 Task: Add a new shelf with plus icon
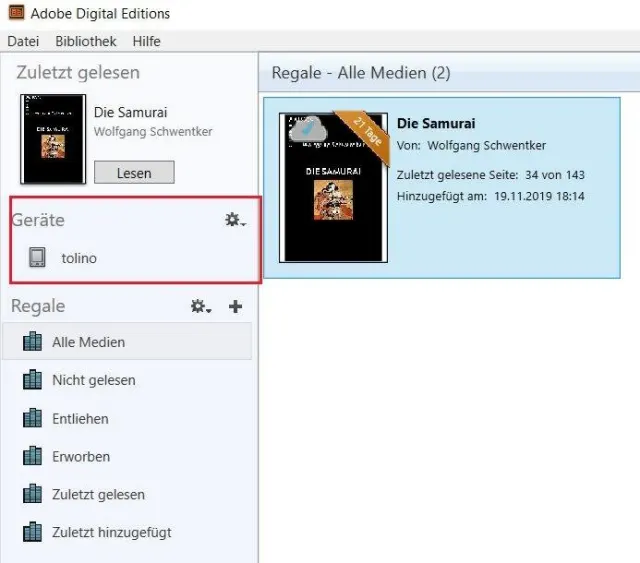(x=235, y=306)
